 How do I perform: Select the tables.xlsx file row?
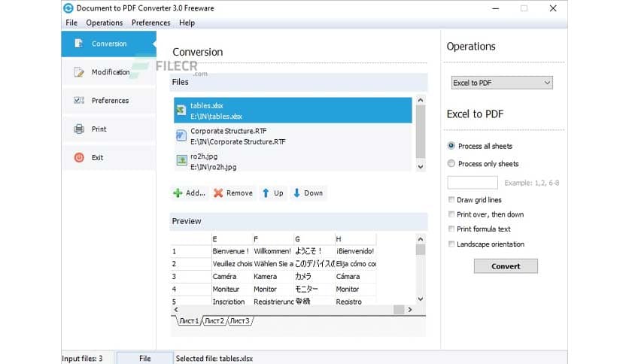[x=293, y=111]
